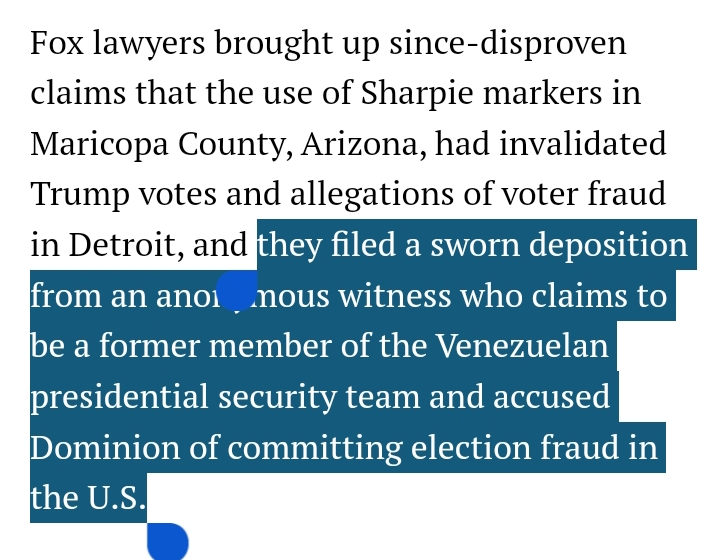Click the highlighted word 'Dominion'
720x560 pixels.
(105, 447)
